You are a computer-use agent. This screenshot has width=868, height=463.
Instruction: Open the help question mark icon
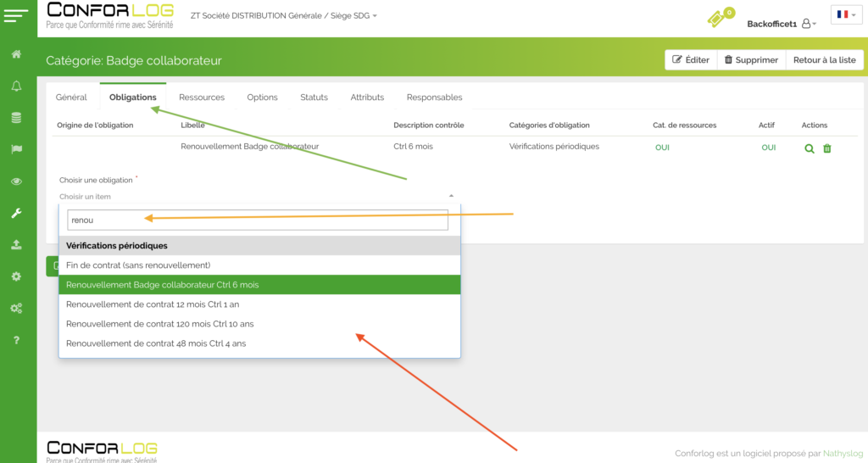pos(16,340)
